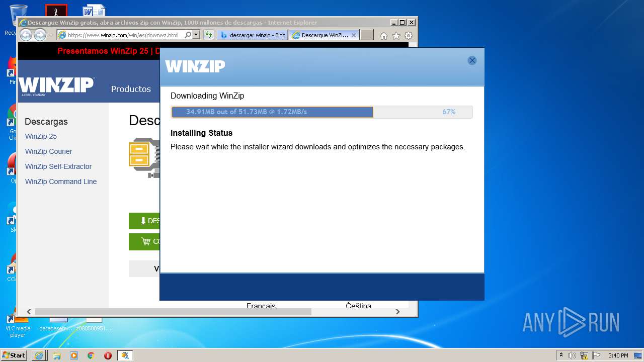
Task: Open the IE Tools gear icon
Action: point(409,36)
